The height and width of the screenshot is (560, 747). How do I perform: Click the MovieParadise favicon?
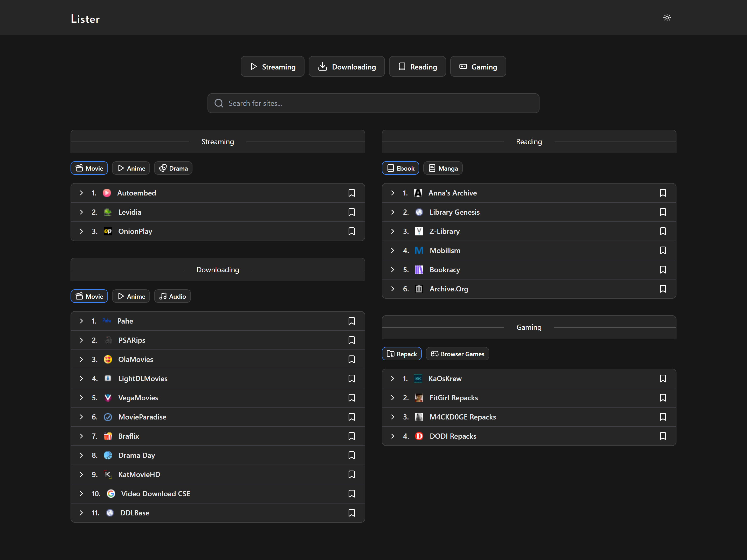pos(108,417)
